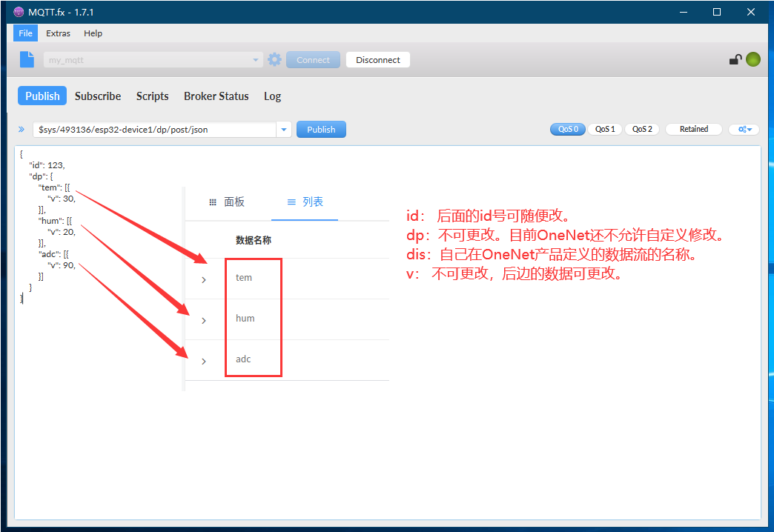Toggle the Retained message option
Image resolution: width=774 pixels, height=532 pixels.
(x=693, y=130)
